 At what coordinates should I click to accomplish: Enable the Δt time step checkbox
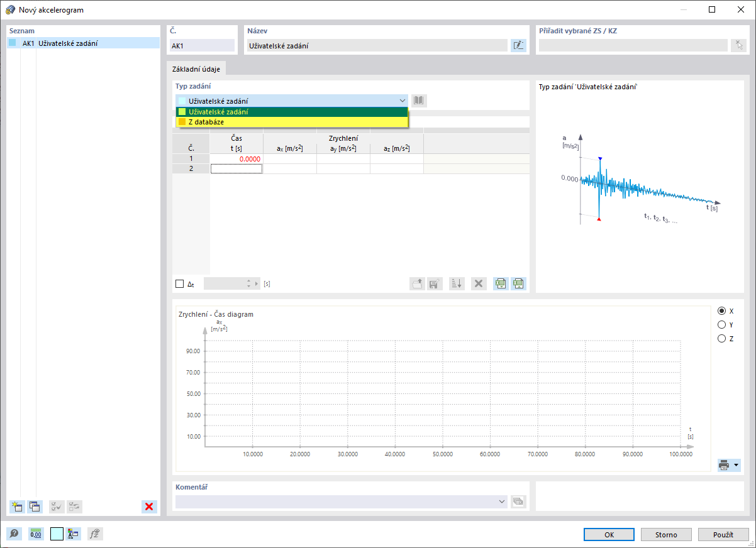[179, 284]
